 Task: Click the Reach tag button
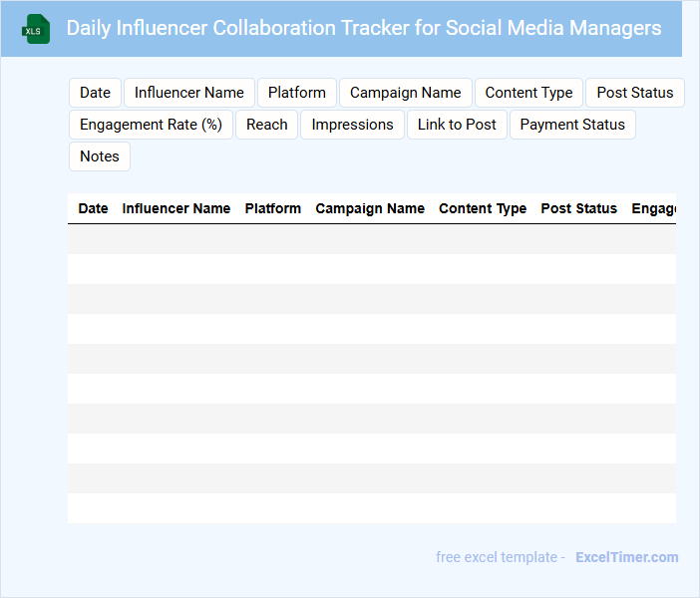pyautogui.click(x=266, y=125)
